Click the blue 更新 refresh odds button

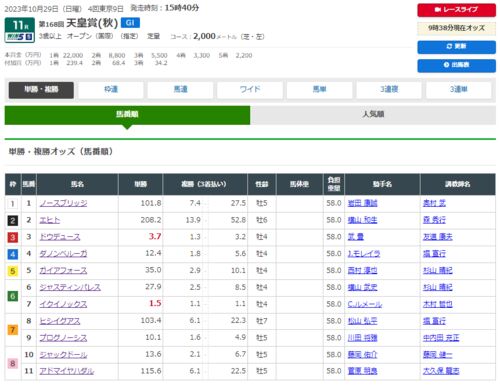tap(456, 47)
